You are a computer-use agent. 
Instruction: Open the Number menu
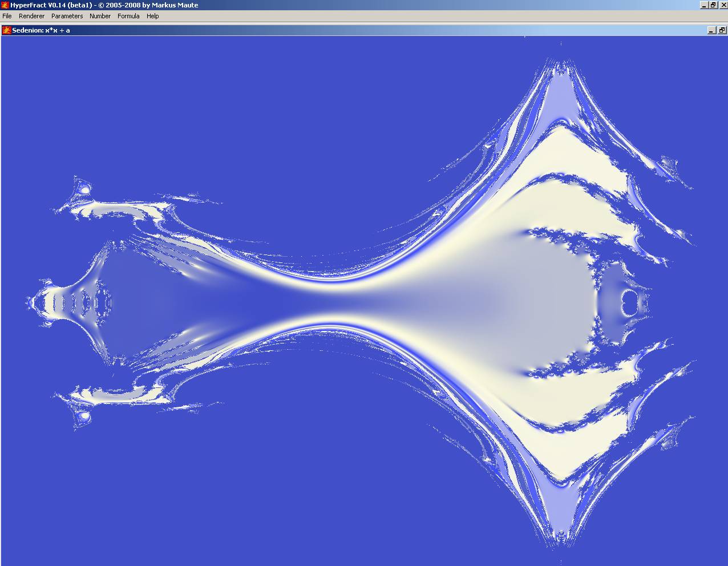point(100,16)
